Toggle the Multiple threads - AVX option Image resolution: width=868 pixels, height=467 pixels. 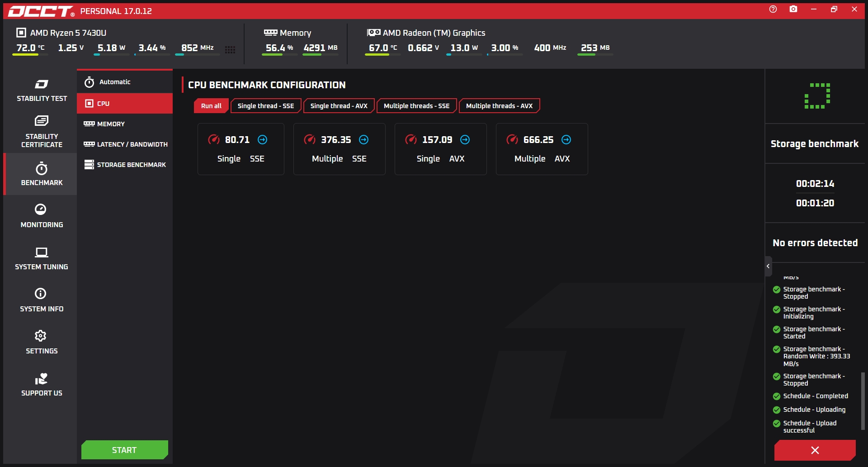pyautogui.click(x=499, y=106)
